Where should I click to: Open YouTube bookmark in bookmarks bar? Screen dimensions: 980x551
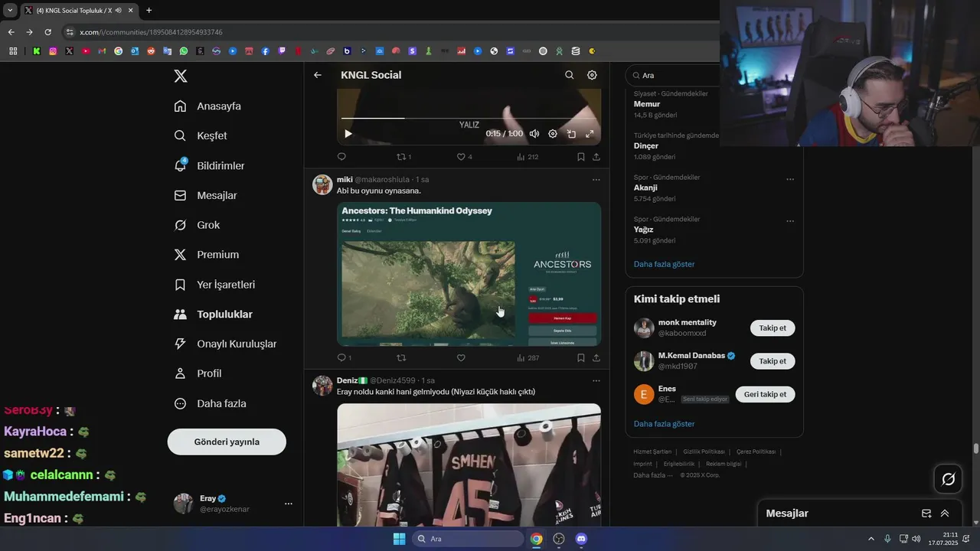85,51
